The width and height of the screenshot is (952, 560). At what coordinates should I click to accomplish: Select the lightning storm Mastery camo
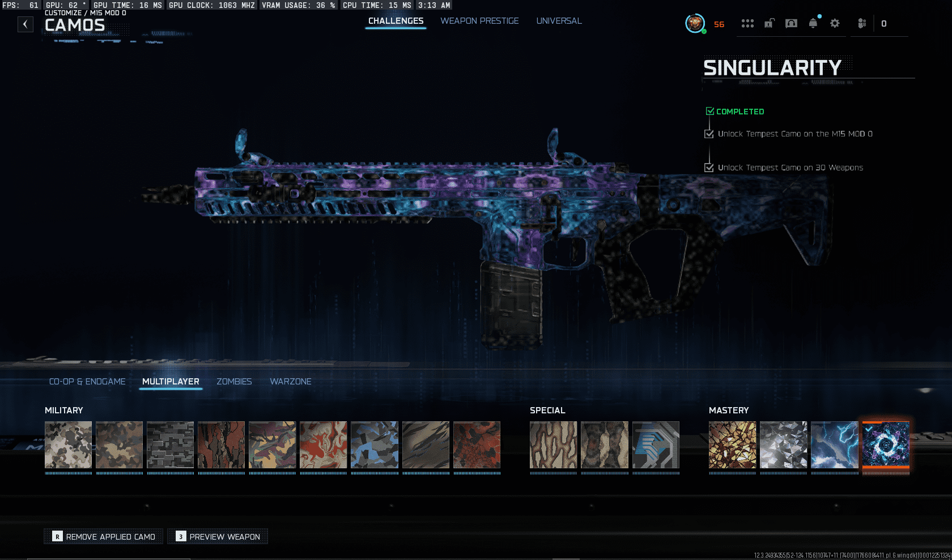coord(834,445)
